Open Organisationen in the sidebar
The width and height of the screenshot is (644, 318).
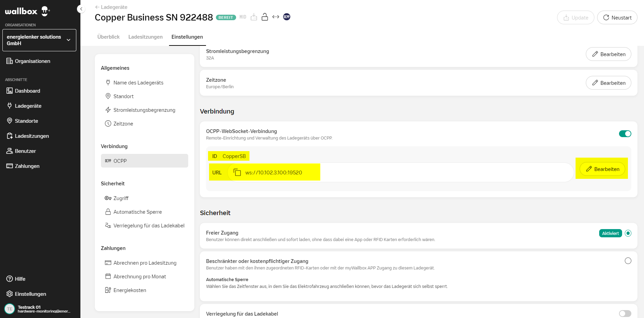pyautogui.click(x=28, y=61)
